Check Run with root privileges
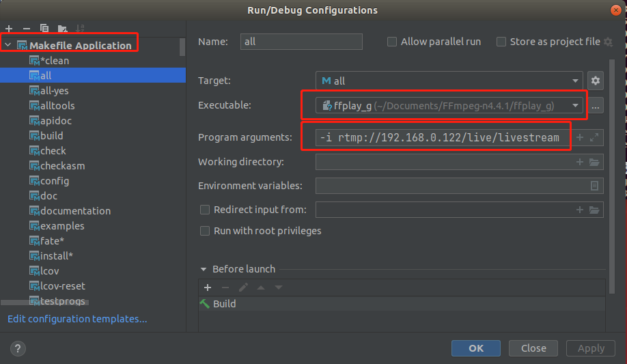The width and height of the screenshot is (627, 364). coord(205,231)
